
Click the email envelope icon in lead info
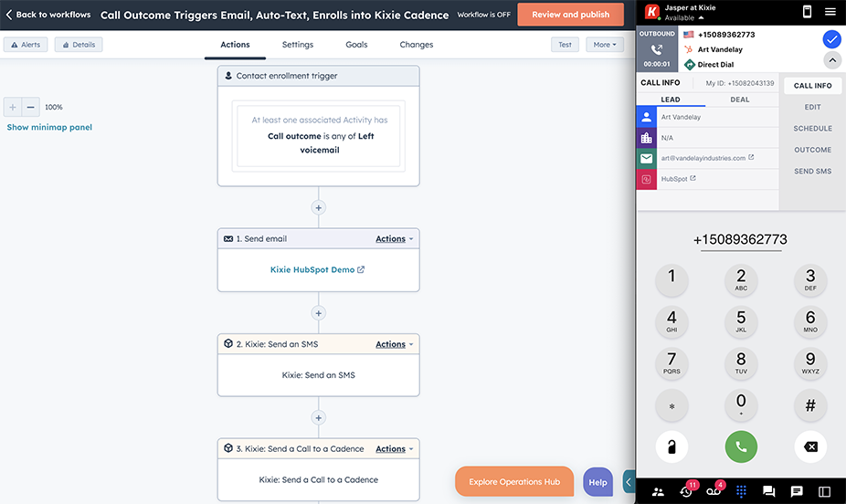[646, 159]
